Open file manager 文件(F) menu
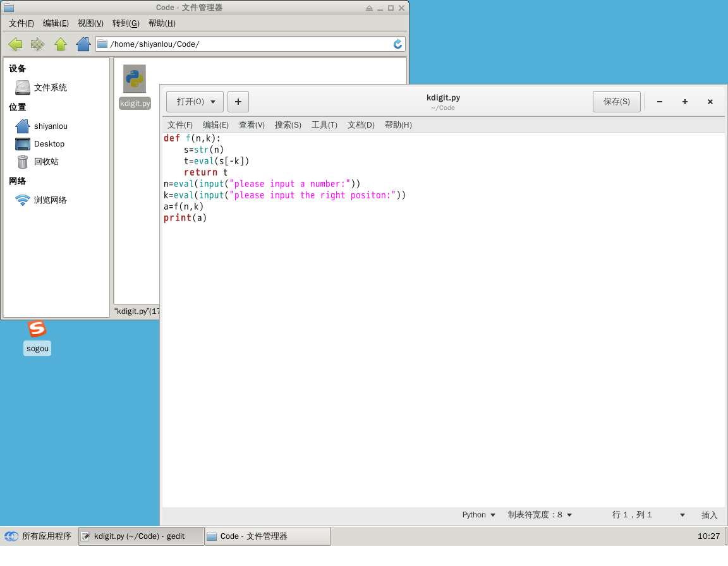Viewport: 728px width, 566px height. pyautogui.click(x=21, y=23)
